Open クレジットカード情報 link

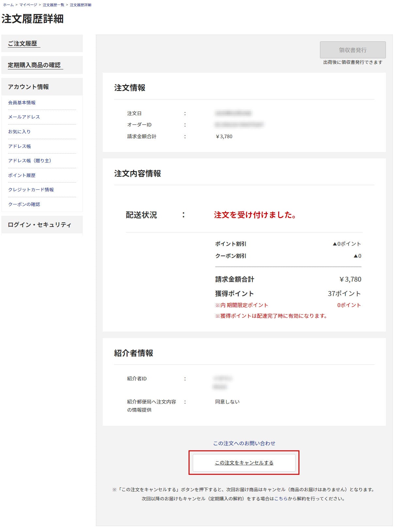[31, 190]
